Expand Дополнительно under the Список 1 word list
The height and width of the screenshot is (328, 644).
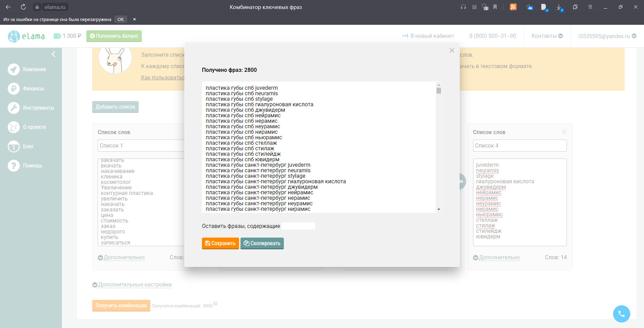pos(121,258)
